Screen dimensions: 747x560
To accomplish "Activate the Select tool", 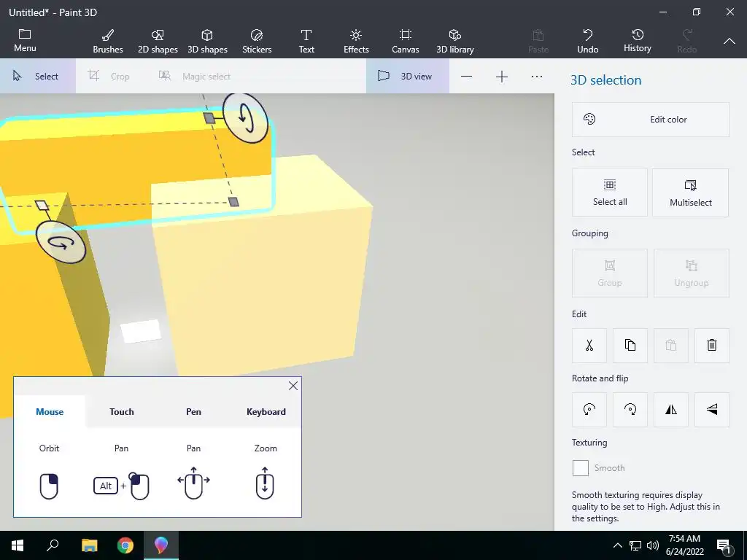I will (38, 76).
